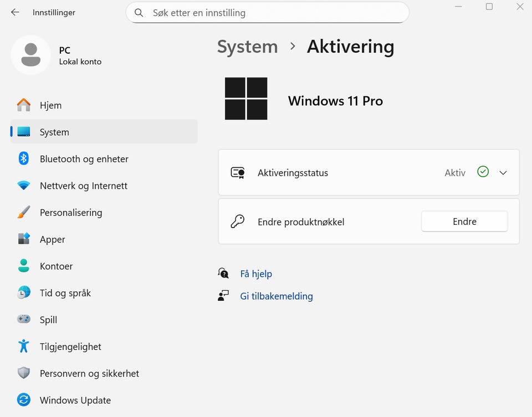Click the Aktivering page heading
This screenshot has height=417, width=532.
[x=350, y=47]
